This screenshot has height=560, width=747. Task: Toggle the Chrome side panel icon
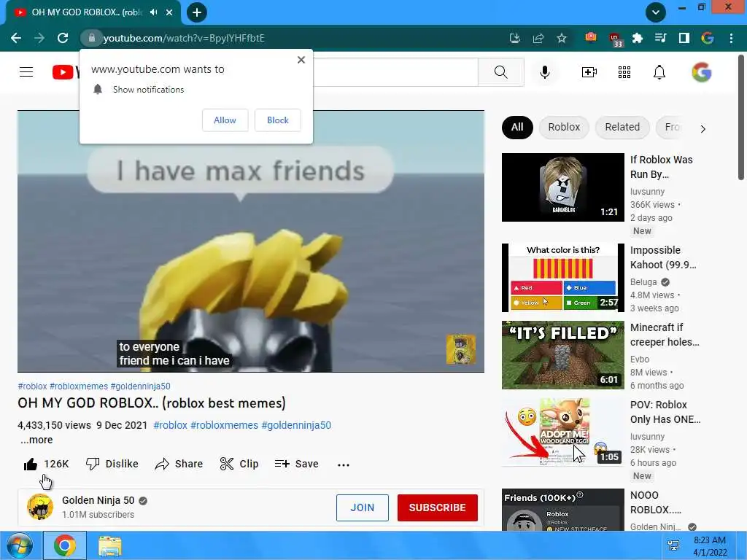[x=684, y=38]
